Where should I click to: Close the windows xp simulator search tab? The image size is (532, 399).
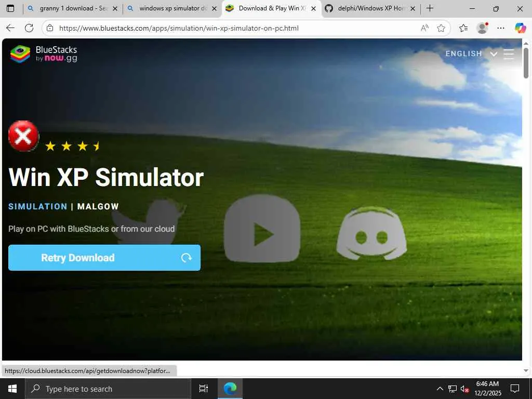pyautogui.click(x=214, y=9)
